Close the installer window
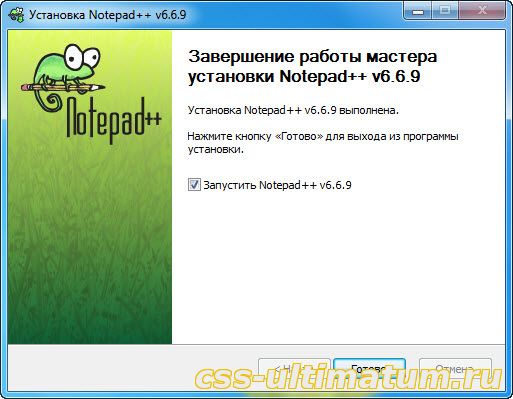This screenshot has height=399, width=513. point(482,11)
